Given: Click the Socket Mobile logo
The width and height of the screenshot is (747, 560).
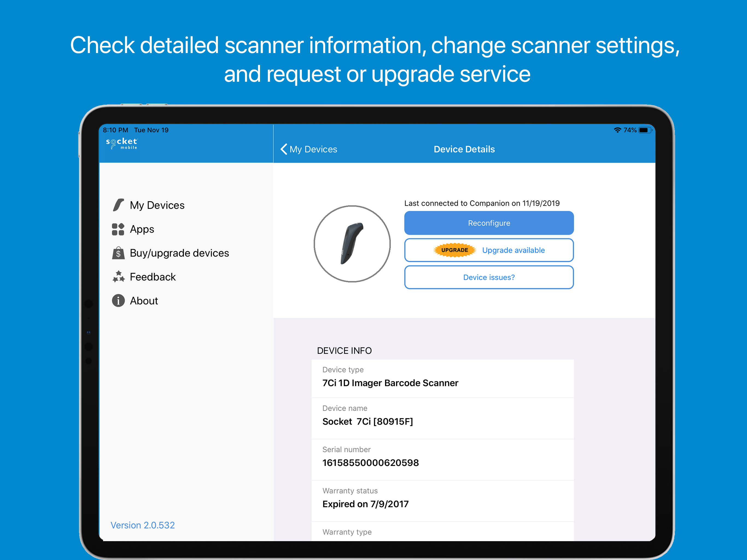Looking at the screenshot, I should pos(121,143).
